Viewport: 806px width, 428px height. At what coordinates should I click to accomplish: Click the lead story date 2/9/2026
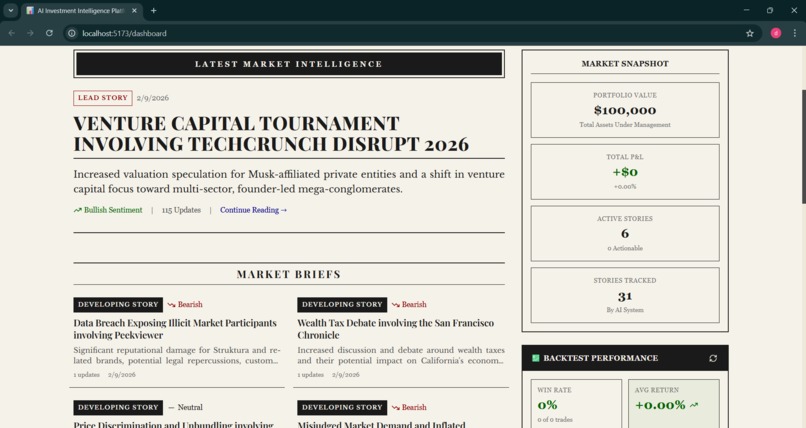[153, 98]
